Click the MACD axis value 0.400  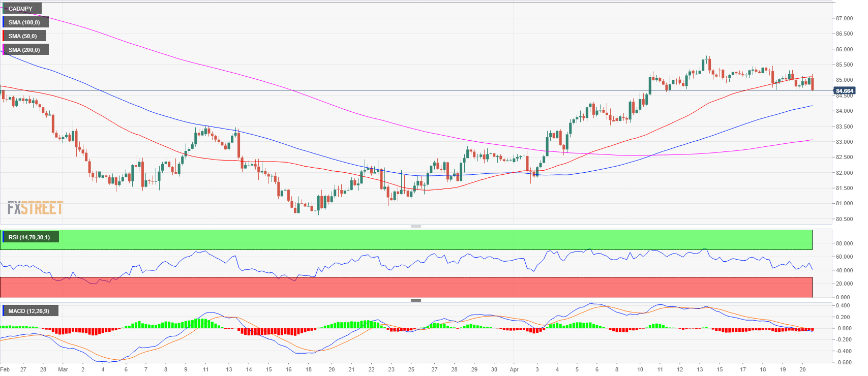(x=843, y=305)
